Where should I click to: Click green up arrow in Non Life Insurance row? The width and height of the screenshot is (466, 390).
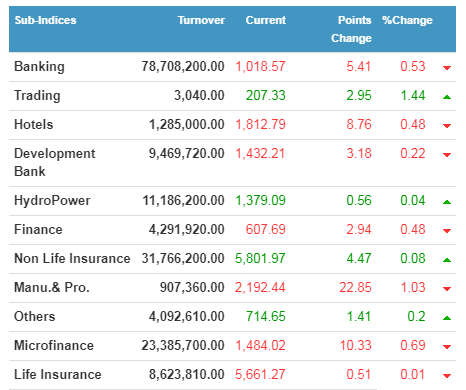[447, 260]
